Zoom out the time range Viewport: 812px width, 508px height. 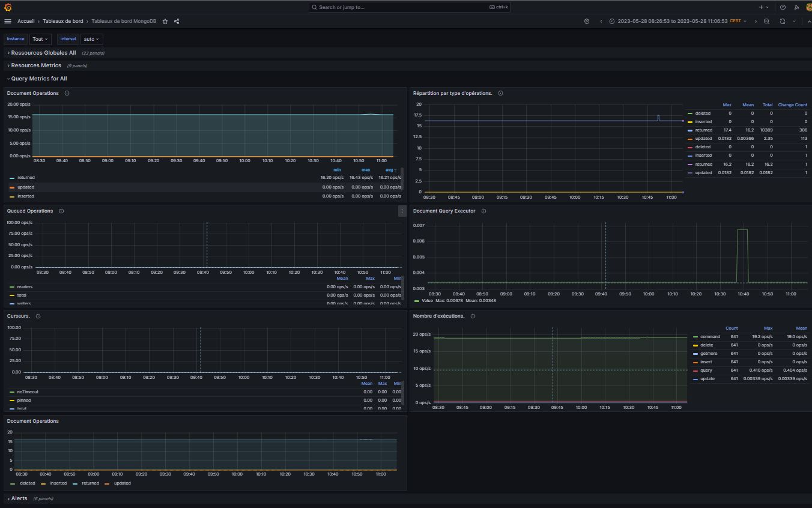click(x=766, y=21)
